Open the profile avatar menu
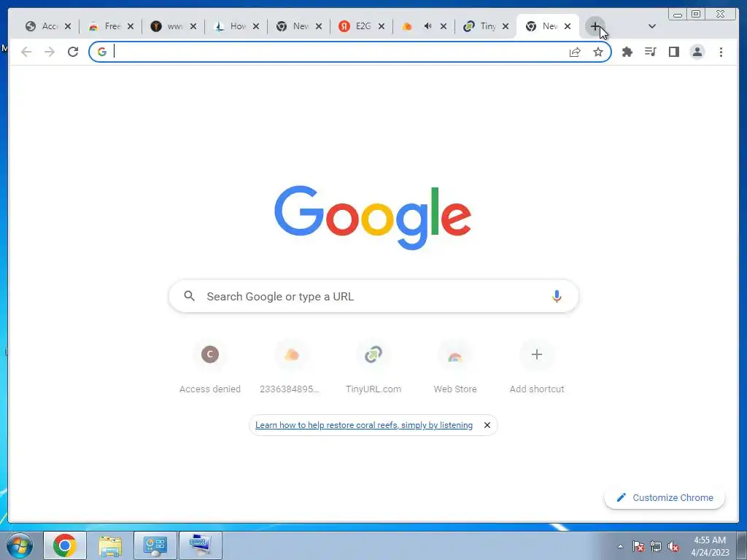 [697, 52]
